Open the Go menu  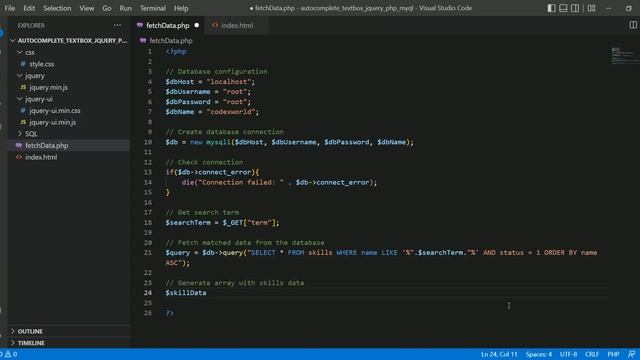(107, 8)
